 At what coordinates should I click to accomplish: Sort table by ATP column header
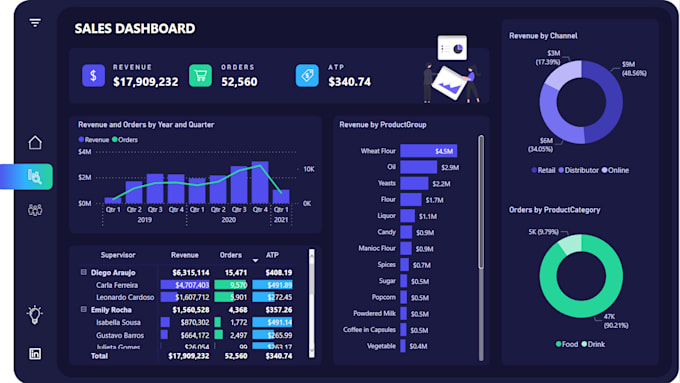(x=272, y=255)
